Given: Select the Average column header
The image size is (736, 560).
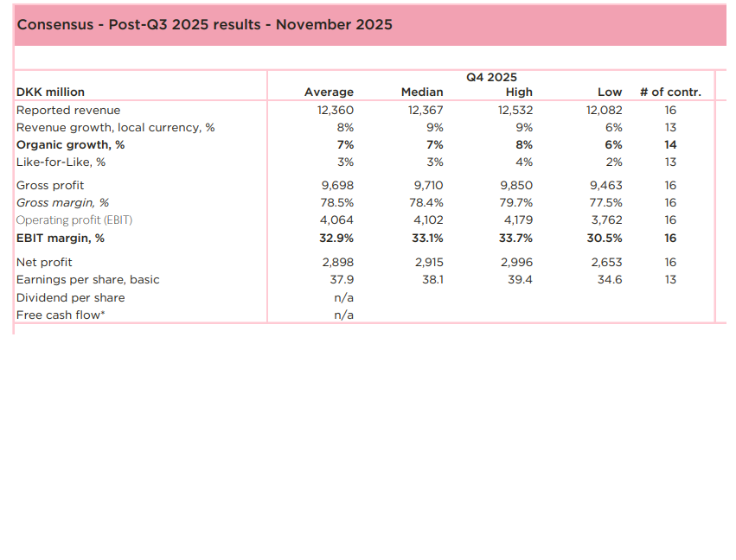Looking at the screenshot, I should (329, 92).
